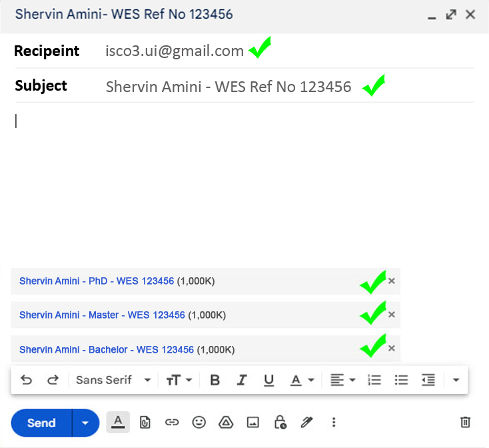Apply bulleted list
489x448 pixels.
pyautogui.click(x=401, y=380)
